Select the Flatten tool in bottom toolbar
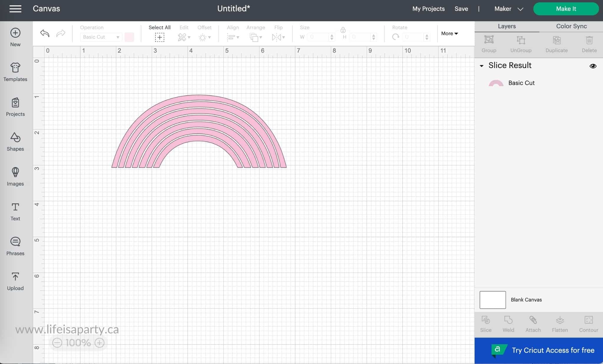This screenshot has height=364, width=603. click(x=559, y=324)
